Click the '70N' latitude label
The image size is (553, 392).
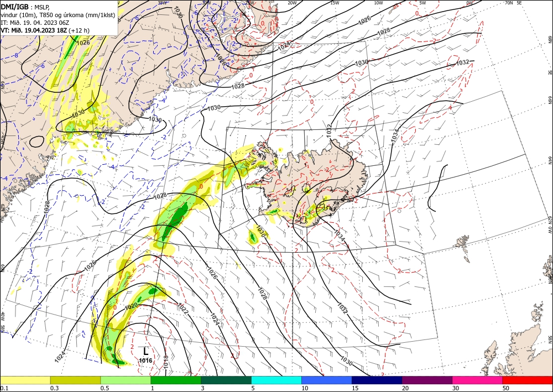(x=509, y=3)
